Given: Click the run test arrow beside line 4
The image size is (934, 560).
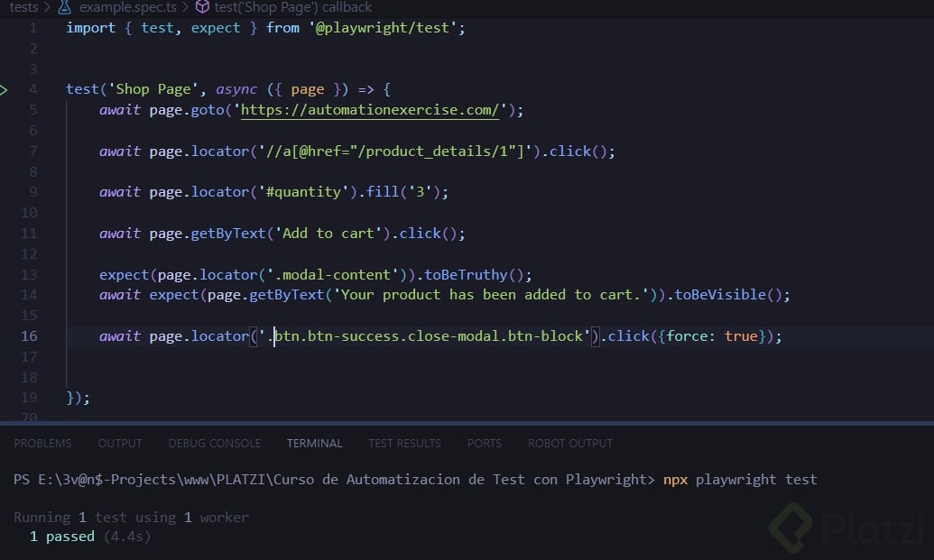Looking at the screenshot, I should [4, 90].
